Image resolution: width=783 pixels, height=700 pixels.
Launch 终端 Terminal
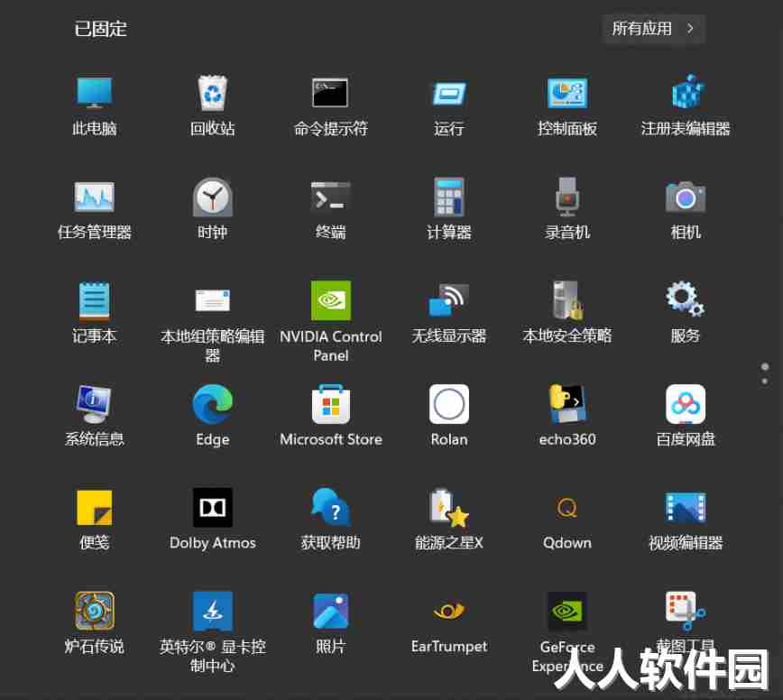(330, 197)
